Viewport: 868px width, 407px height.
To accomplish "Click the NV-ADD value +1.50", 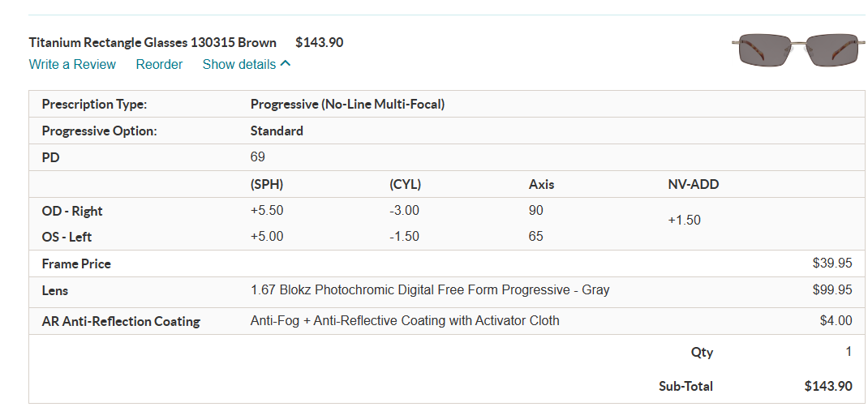I will (x=684, y=221).
